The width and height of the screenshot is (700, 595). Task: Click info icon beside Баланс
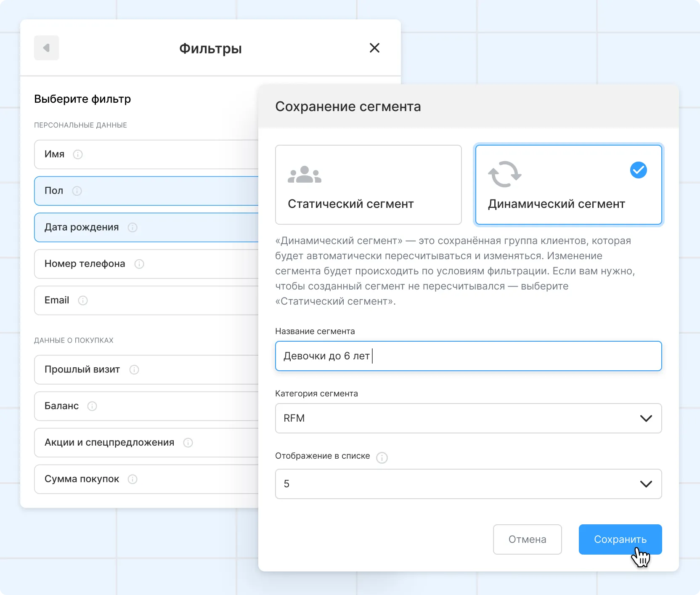click(92, 406)
